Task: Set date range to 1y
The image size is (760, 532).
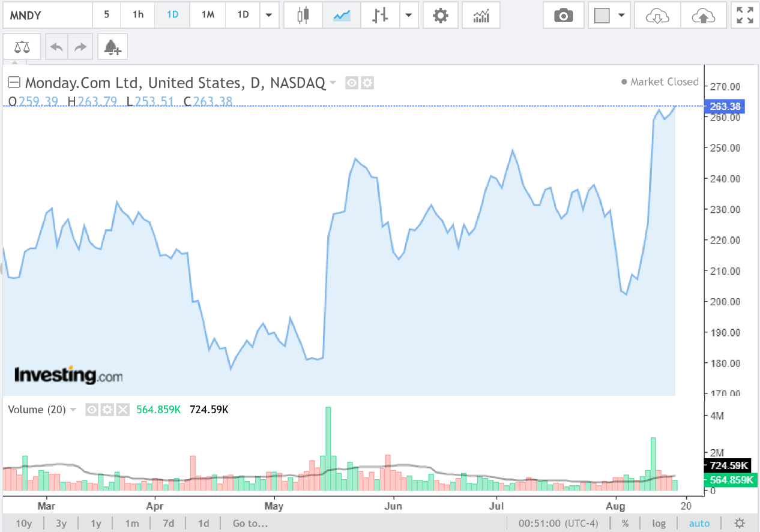Action: (x=96, y=523)
